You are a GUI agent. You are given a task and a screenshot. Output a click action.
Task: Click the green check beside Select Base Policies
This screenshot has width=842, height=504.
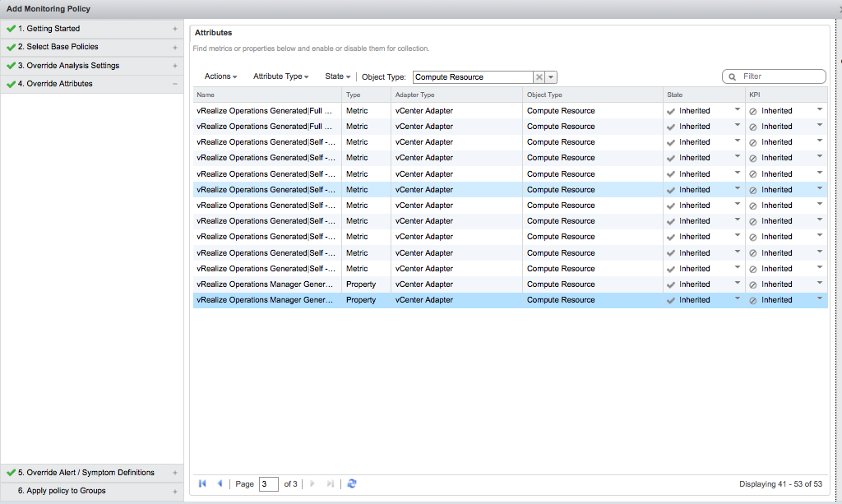pos(11,47)
